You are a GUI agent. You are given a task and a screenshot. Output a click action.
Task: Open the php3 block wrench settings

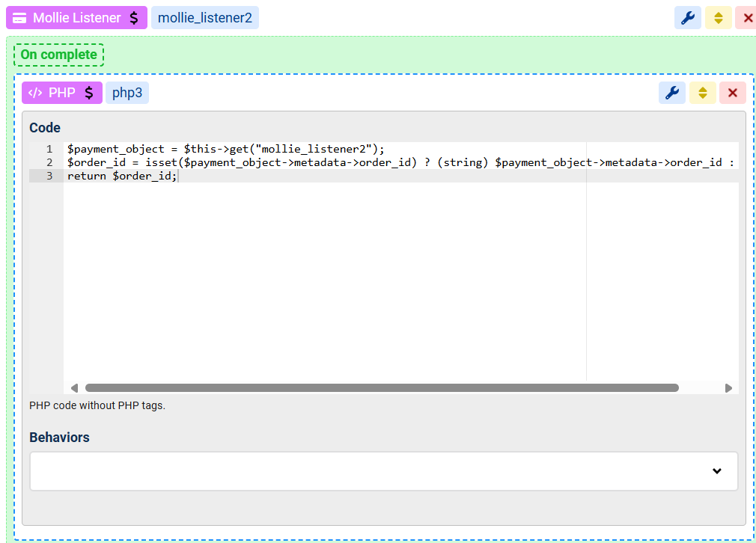671,93
